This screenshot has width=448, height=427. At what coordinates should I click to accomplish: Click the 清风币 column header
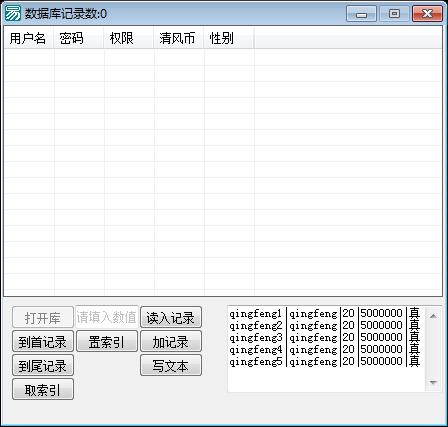[x=179, y=38]
